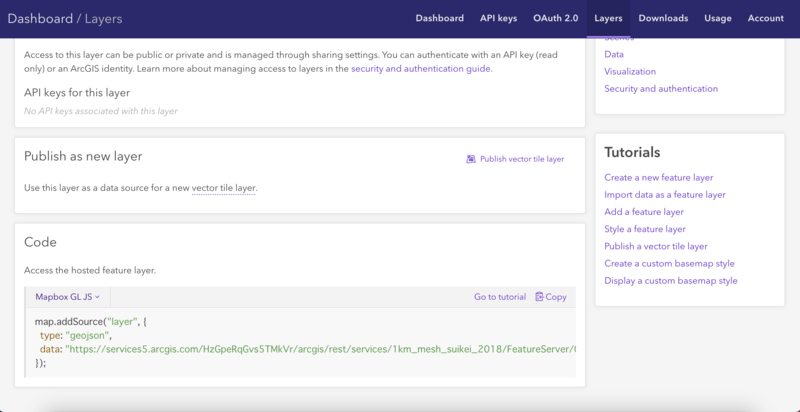Image resolution: width=800 pixels, height=412 pixels.
Task: Open the Visualization documentation link
Action: (x=630, y=71)
